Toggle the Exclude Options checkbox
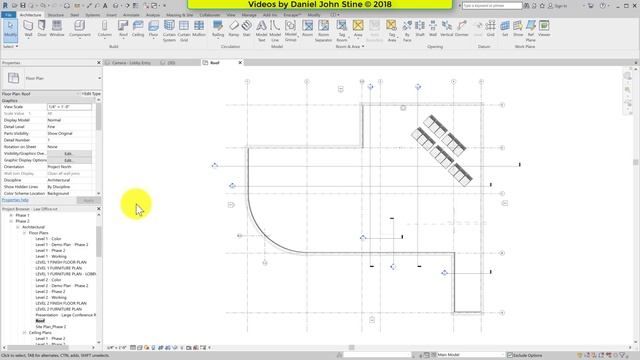Viewport: 640px width, 360px height. click(x=510, y=355)
